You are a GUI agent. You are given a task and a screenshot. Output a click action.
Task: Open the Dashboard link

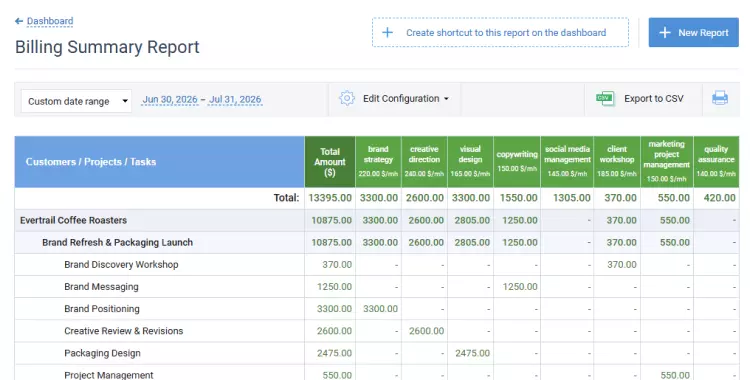tap(50, 21)
